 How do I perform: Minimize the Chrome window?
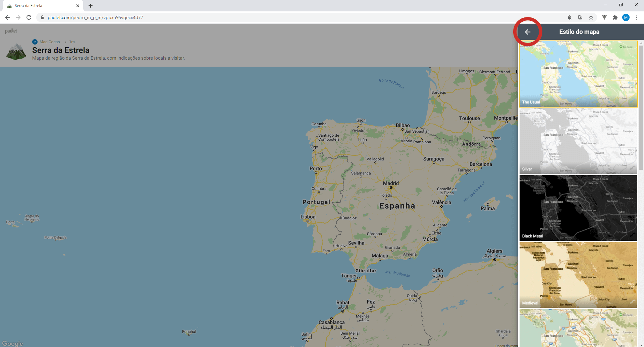pos(605,5)
